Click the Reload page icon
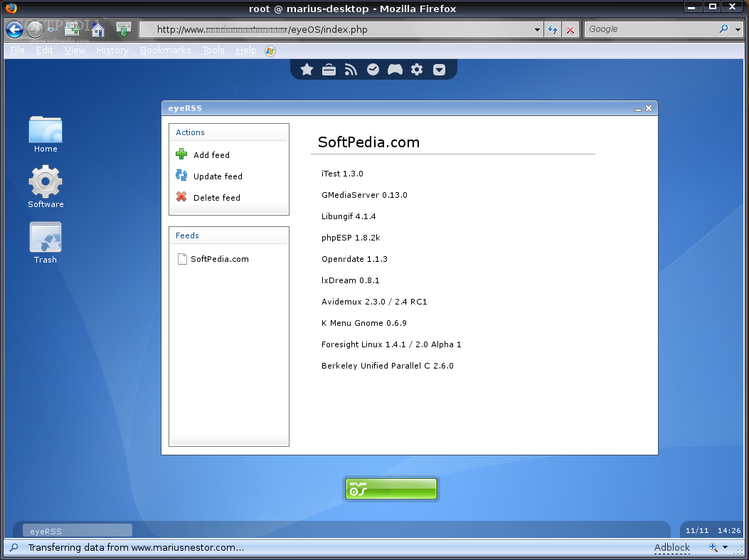The width and height of the screenshot is (749, 560). tap(553, 30)
